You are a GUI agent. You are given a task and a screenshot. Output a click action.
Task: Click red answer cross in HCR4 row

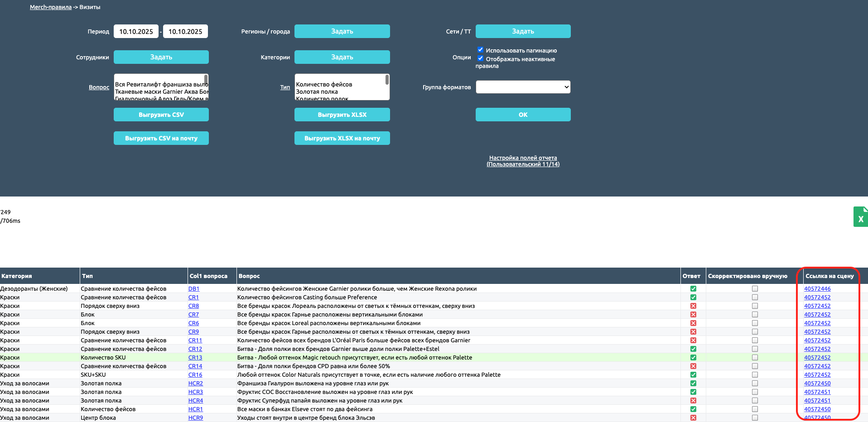pos(693,401)
